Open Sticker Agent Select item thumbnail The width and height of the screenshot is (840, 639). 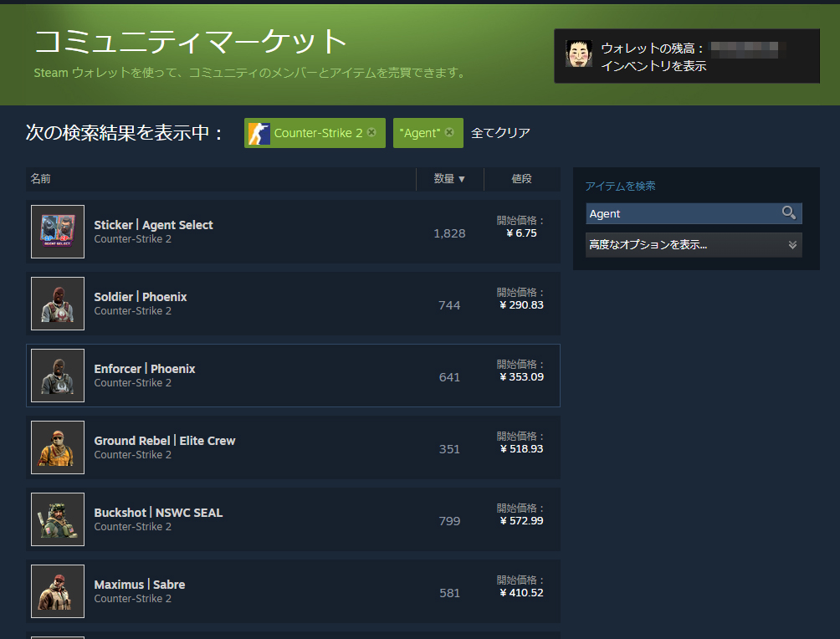coord(58,232)
